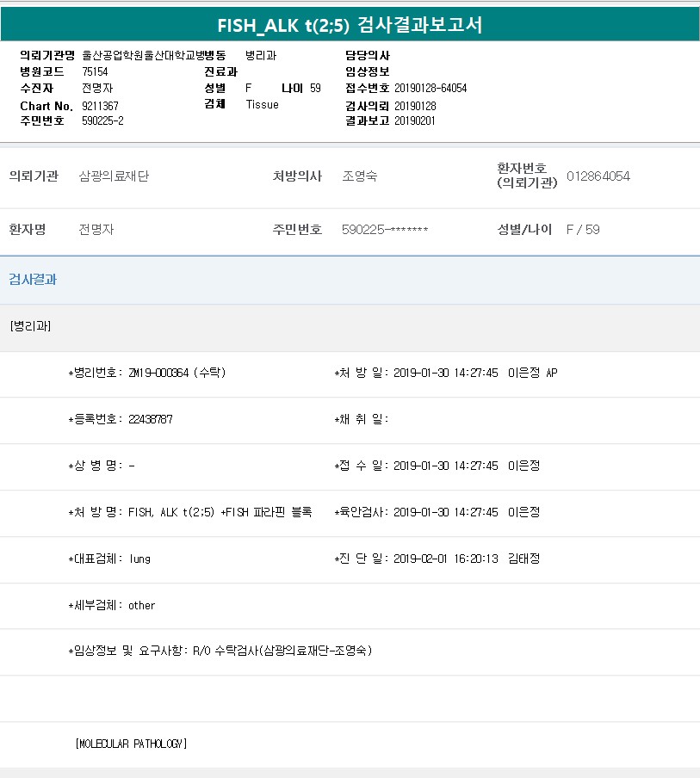This screenshot has height=778, width=700.
Task: Click the 대표검체 lung entry
Action: [x=109, y=559]
